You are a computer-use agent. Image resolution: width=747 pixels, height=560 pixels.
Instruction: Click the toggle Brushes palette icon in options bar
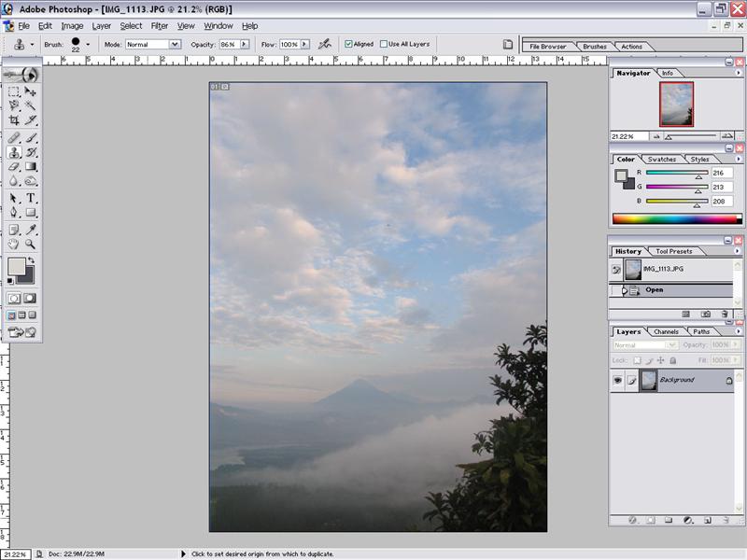pos(508,44)
